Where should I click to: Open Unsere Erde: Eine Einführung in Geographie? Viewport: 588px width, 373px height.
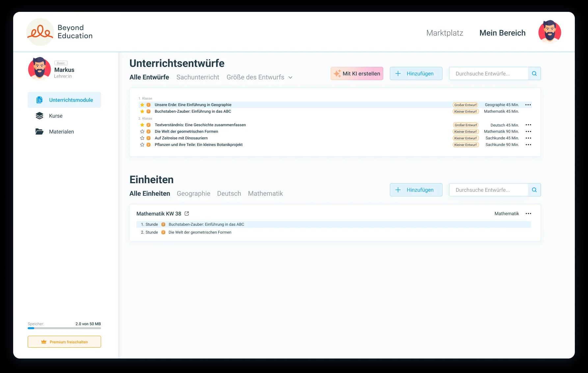point(193,105)
